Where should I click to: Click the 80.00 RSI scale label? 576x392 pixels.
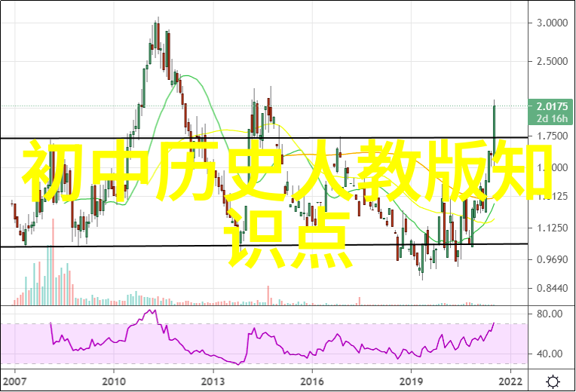point(549,314)
